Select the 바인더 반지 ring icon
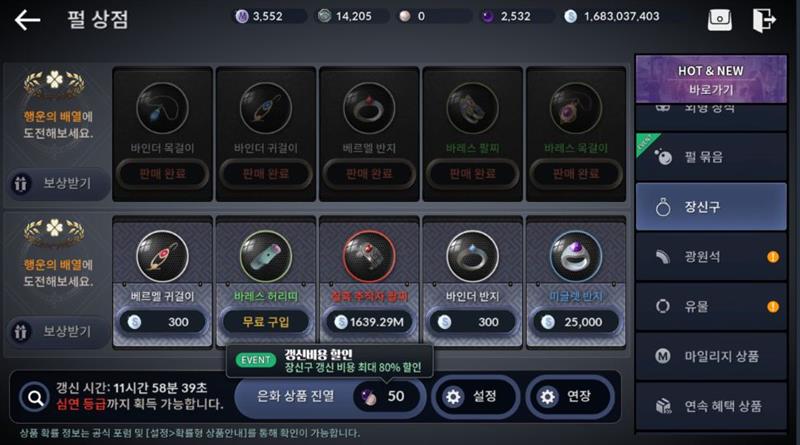 click(472, 256)
